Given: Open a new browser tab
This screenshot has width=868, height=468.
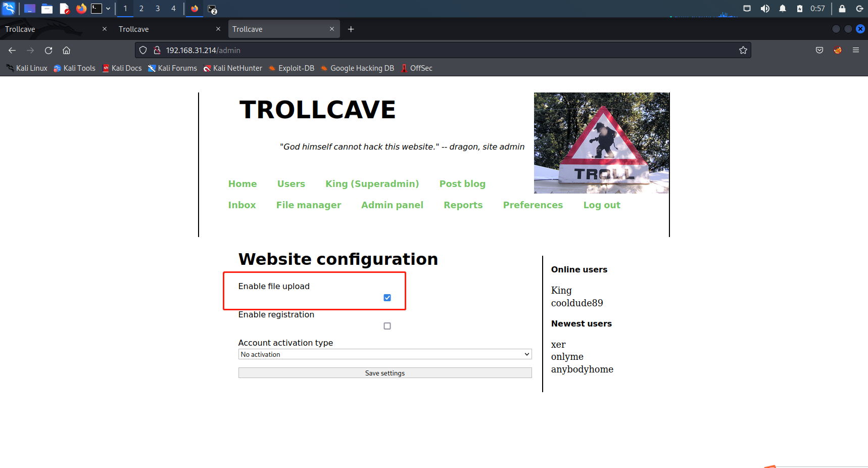Looking at the screenshot, I should click(x=351, y=29).
